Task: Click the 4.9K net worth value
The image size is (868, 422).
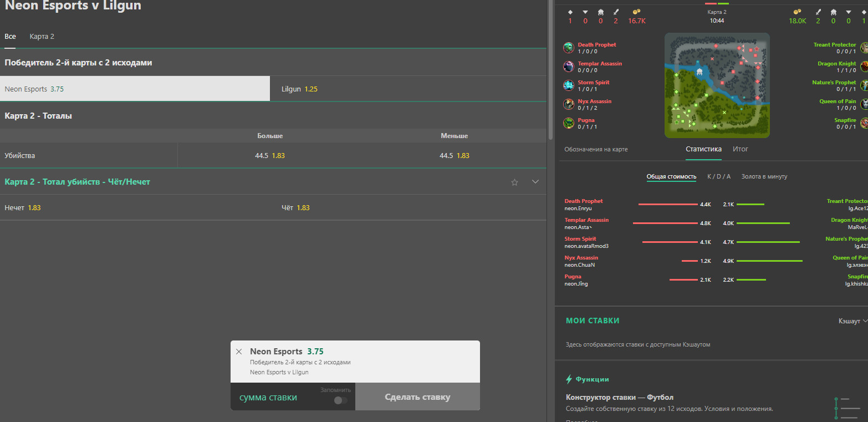Action: point(729,261)
